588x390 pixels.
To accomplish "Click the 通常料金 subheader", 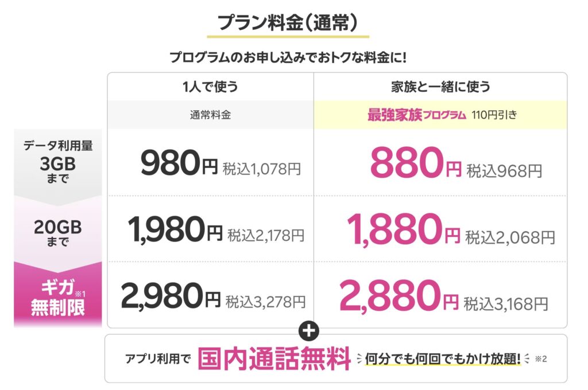I will pos(210,115).
